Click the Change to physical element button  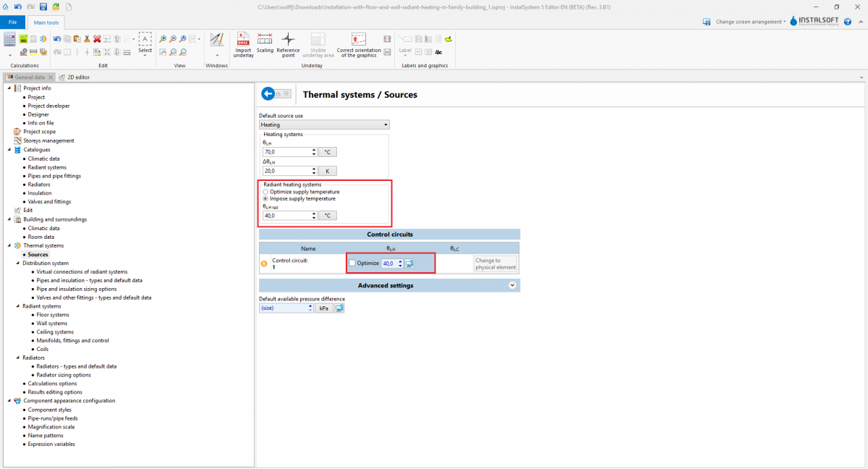495,264
